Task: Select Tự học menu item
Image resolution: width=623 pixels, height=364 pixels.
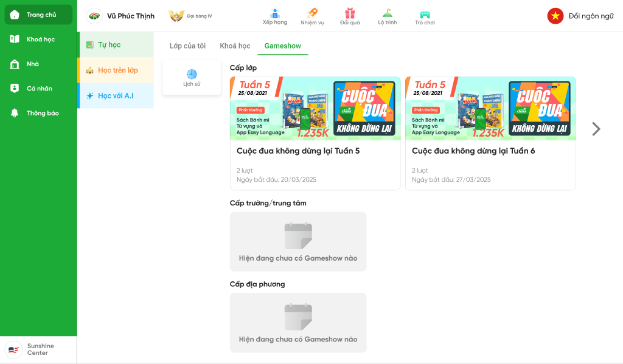Action: pos(116,45)
